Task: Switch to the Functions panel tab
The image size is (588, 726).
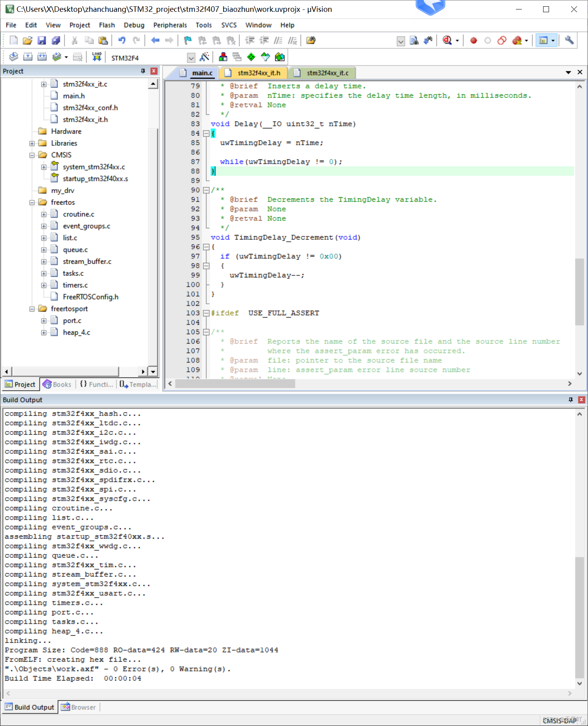Action: [x=96, y=384]
